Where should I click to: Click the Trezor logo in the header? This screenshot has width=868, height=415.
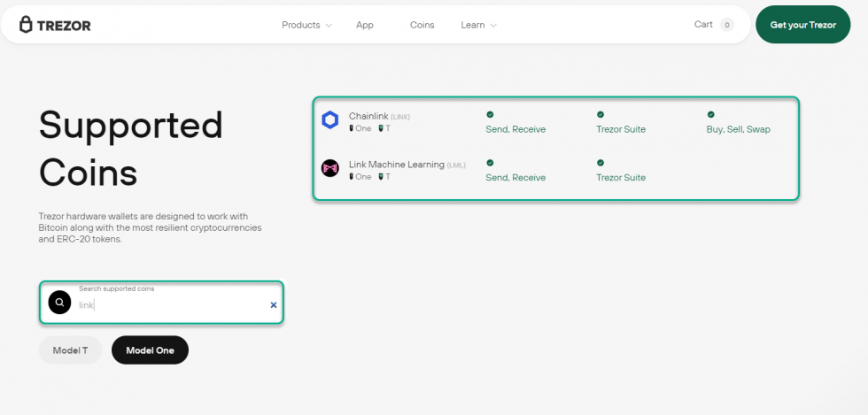click(55, 25)
